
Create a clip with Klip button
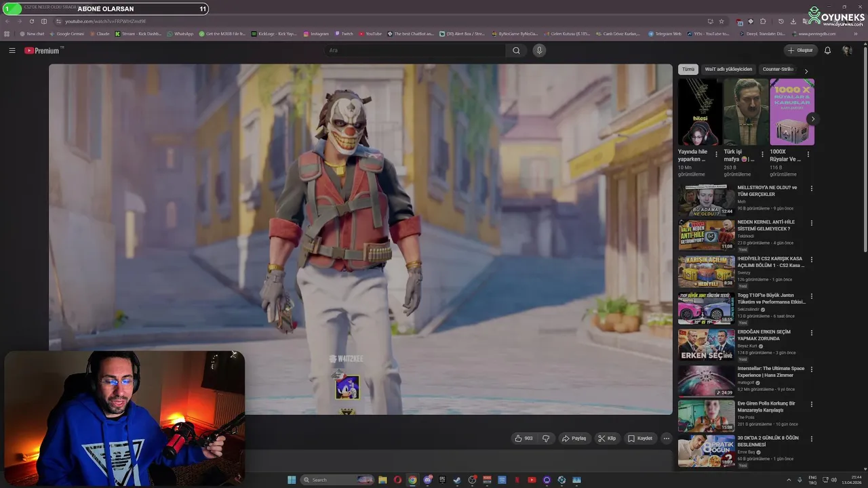coord(606,439)
